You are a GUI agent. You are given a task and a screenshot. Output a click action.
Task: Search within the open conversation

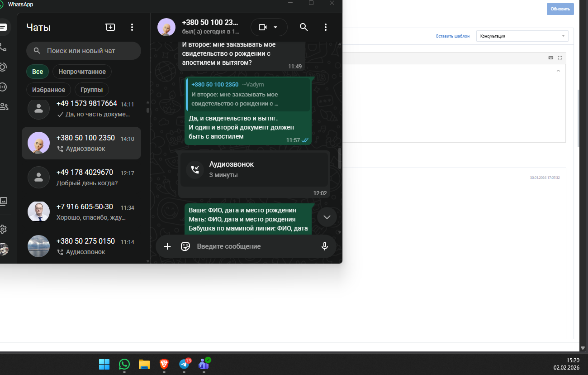[x=304, y=27]
